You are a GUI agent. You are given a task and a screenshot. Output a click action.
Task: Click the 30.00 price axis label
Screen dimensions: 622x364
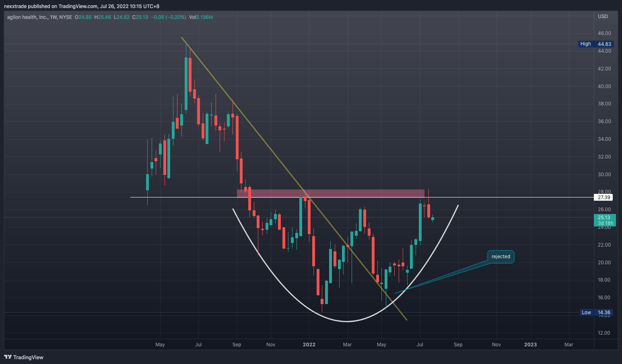[604, 175]
